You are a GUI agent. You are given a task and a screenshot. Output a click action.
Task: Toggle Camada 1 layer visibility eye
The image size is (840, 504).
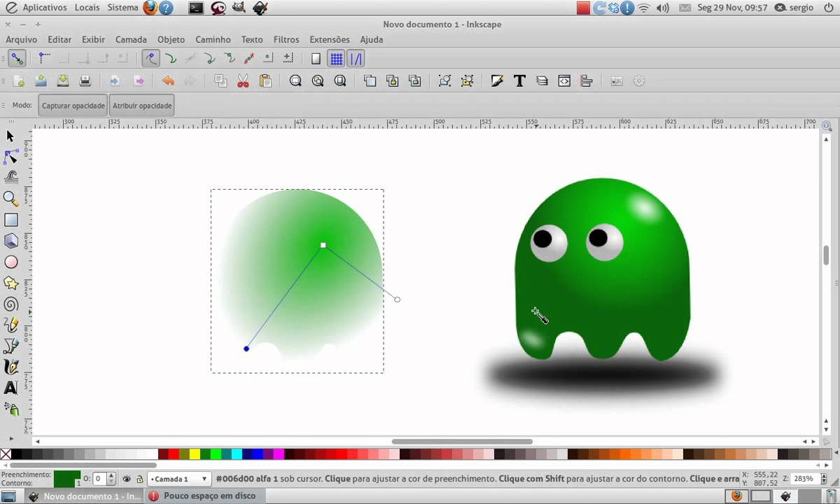pyautogui.click(x=127, y=479)
